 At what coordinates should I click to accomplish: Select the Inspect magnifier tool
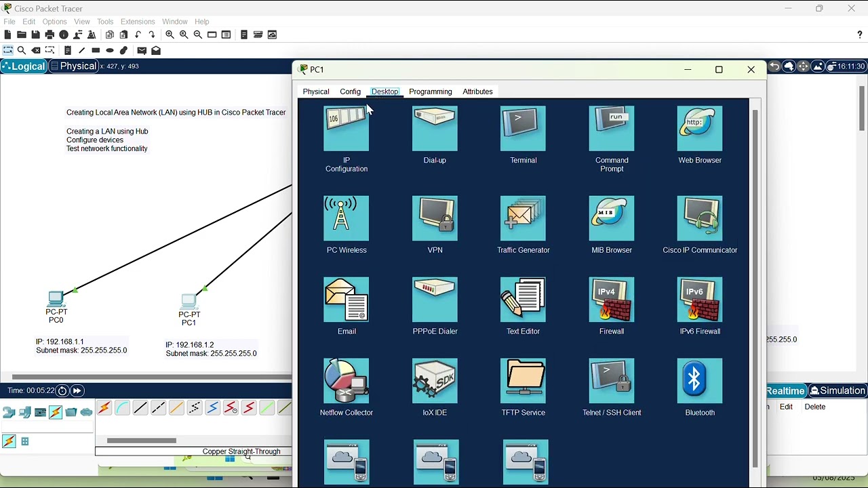coord(22,50)
